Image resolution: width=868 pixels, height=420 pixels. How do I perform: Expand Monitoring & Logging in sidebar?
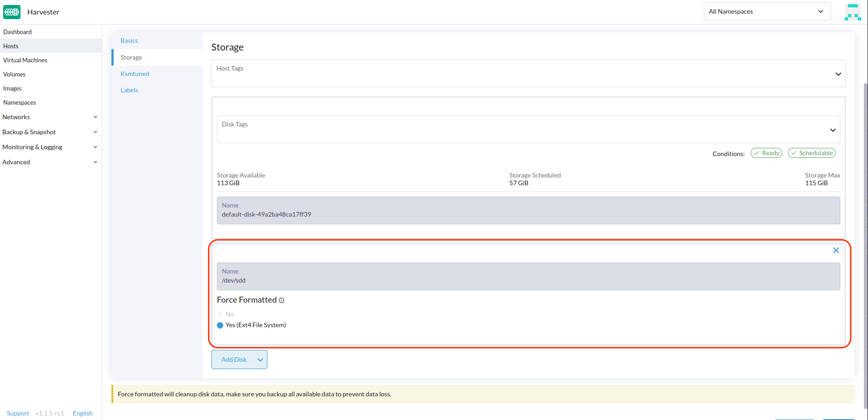point(95,147)
